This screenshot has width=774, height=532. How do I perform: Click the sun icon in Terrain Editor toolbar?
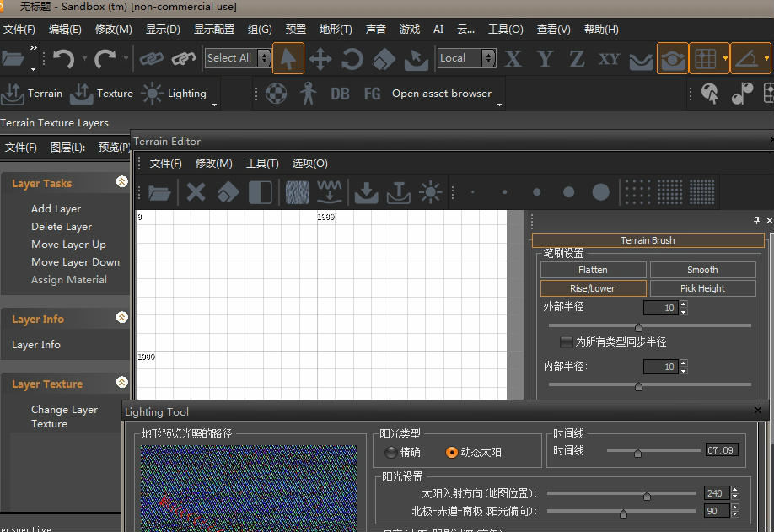pyautogui.click(x=430, y=193)
